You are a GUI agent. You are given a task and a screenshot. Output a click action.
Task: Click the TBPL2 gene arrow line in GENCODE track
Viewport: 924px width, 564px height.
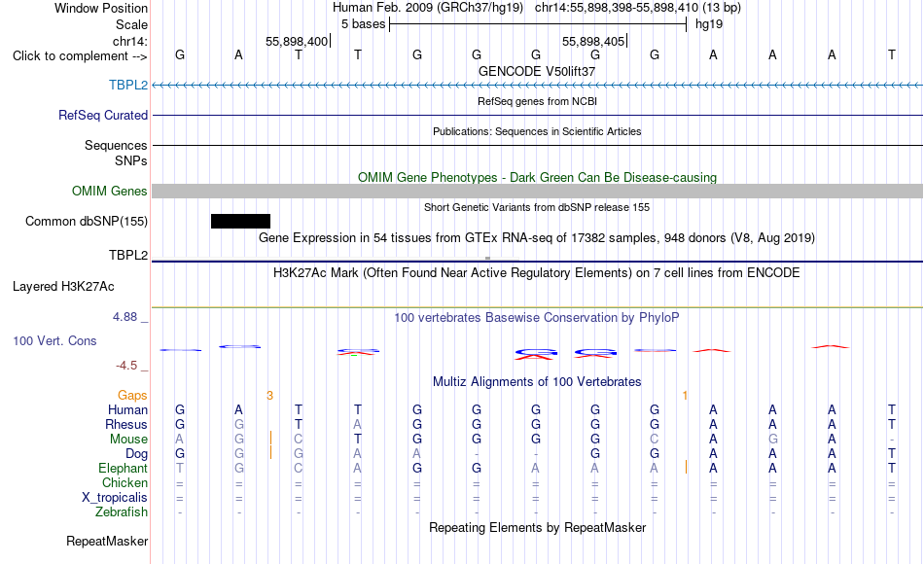[538, 86]
